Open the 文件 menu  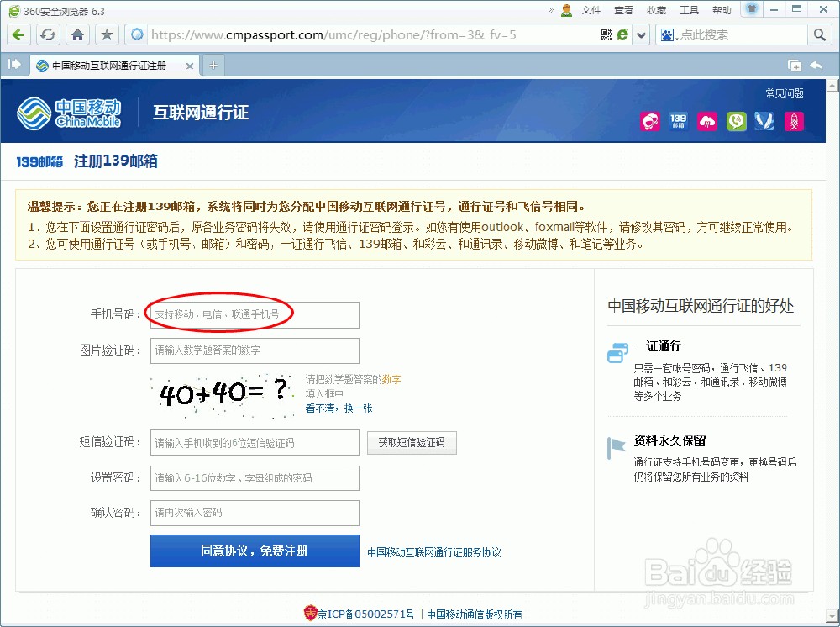pos(591,10)
